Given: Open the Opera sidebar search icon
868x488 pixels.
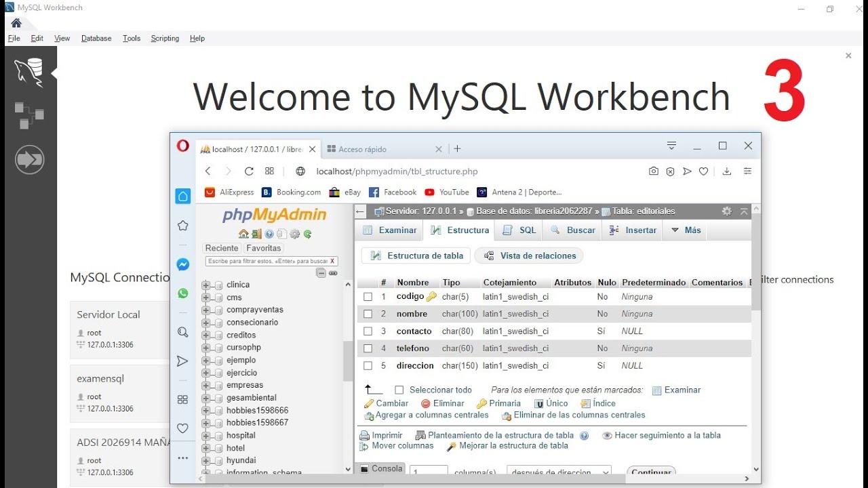Looking at the screenshot, I should pyautogui.click(x=182, y=332).
